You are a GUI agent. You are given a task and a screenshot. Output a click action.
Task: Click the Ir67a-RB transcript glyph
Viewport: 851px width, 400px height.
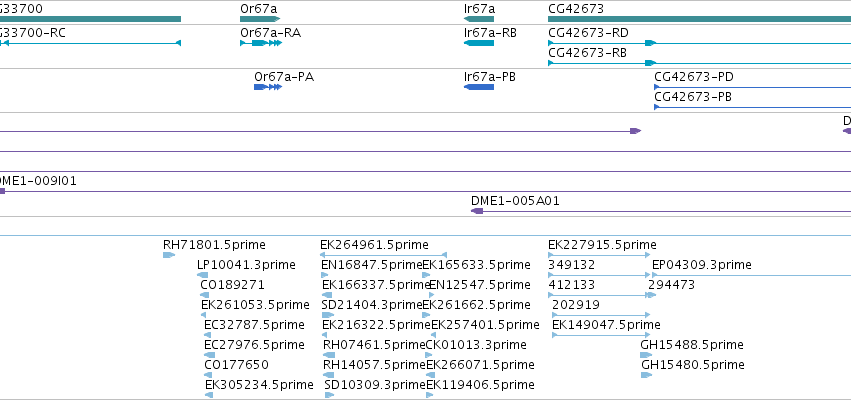pyautogui.click(x=479, y=43)
